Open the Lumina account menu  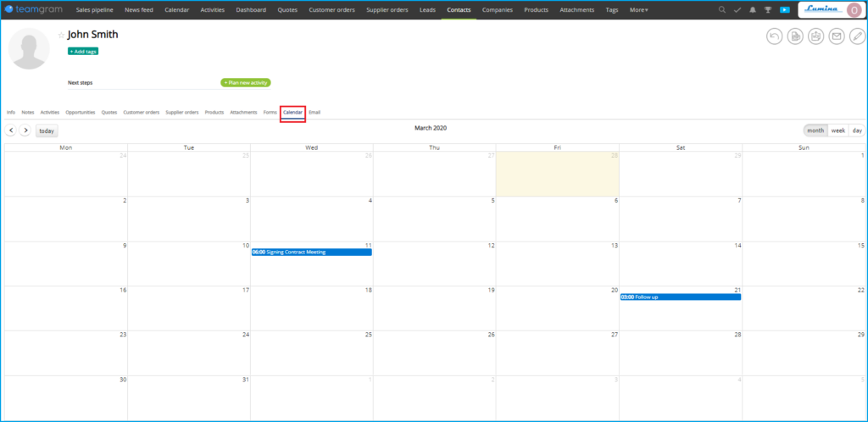pyautogui.click(x=831, y=9)
